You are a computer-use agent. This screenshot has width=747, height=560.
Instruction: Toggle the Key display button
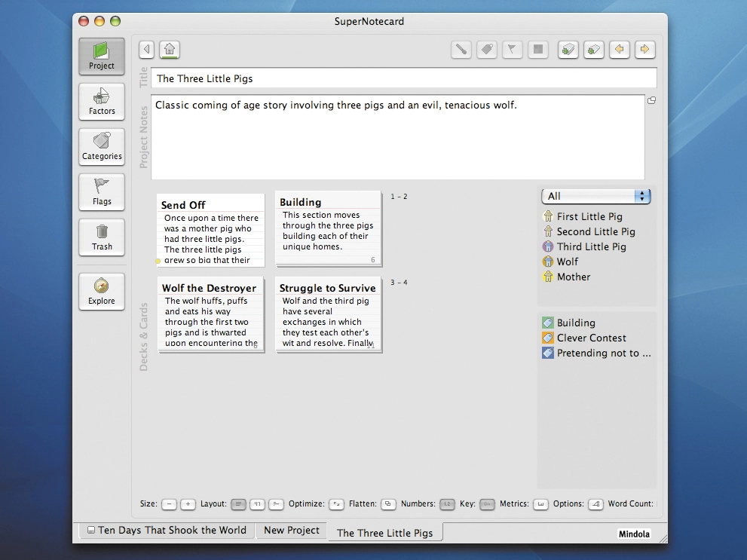(487, 503)
